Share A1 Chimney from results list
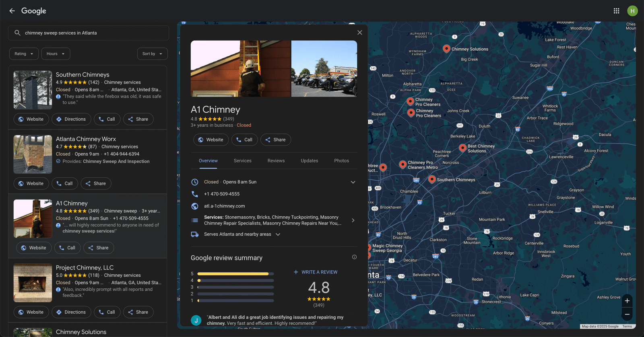This screenshot has width=644, height=337. [99, 248]
